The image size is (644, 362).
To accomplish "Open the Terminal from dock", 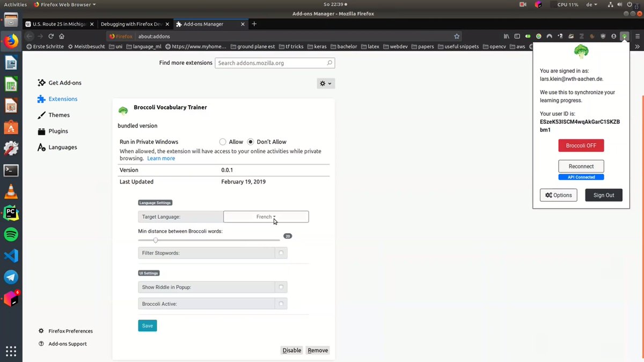I will click(x=11, y=171).
